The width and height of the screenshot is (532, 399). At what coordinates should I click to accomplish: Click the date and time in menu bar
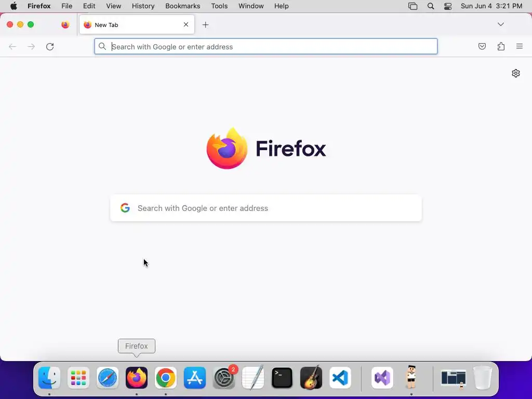point(491,6)
